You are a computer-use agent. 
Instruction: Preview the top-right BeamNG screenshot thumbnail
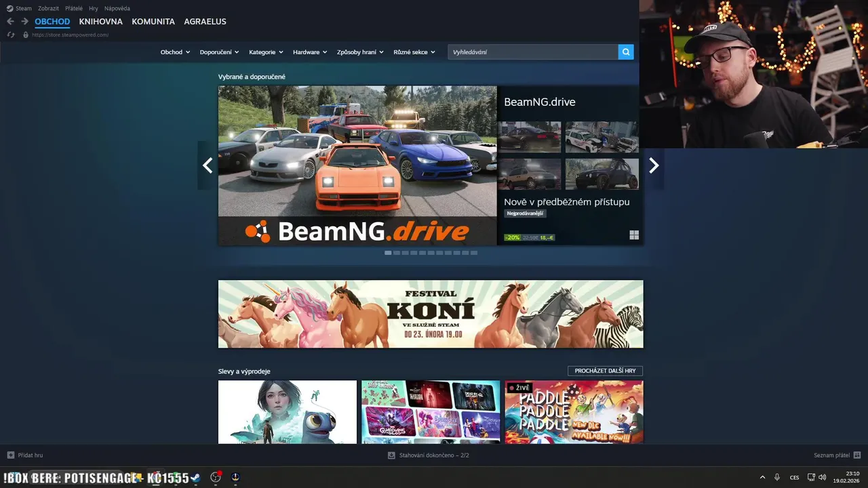coord(602,137)
